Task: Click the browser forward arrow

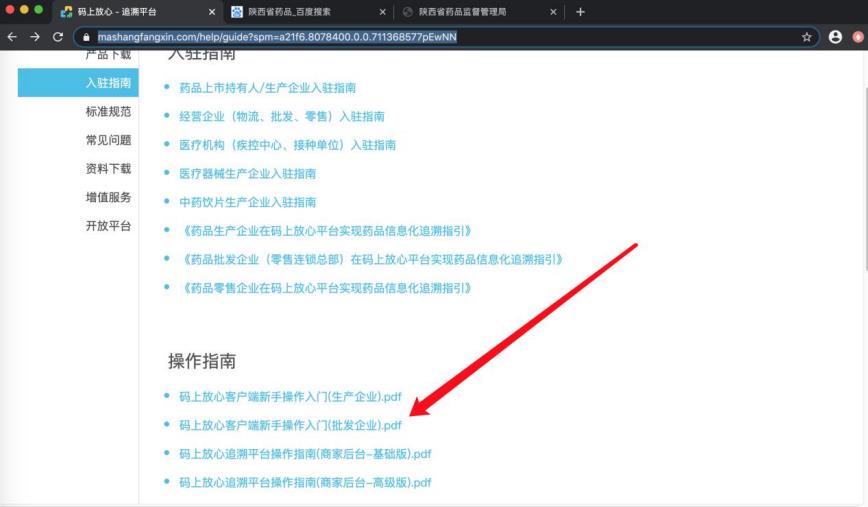Action: [x=35, y=37]
